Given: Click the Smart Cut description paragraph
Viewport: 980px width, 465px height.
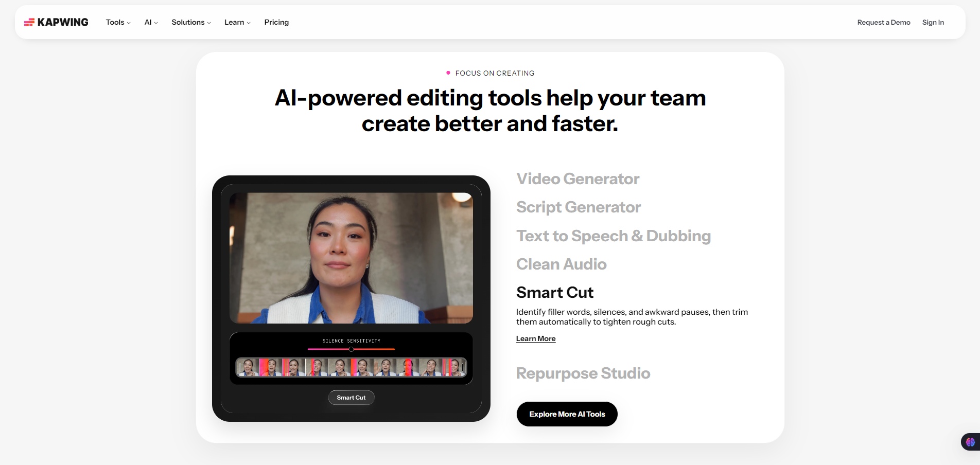Looking at the screenshot, I should pyautogui.click(x=632, y=317).
